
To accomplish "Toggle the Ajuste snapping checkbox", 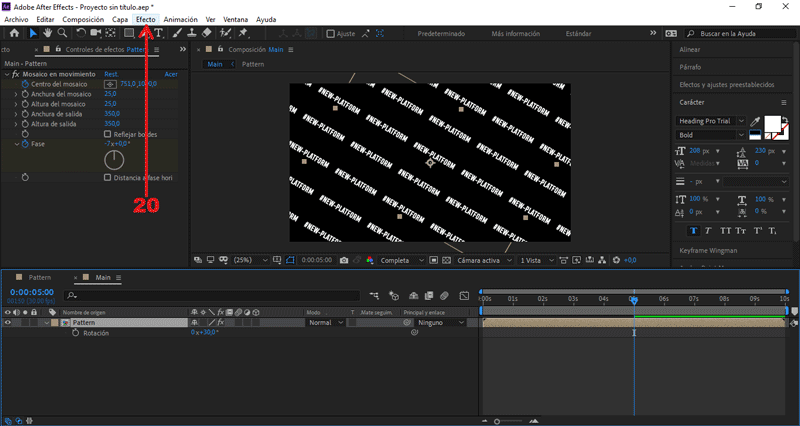I will [x=331, y=34].
